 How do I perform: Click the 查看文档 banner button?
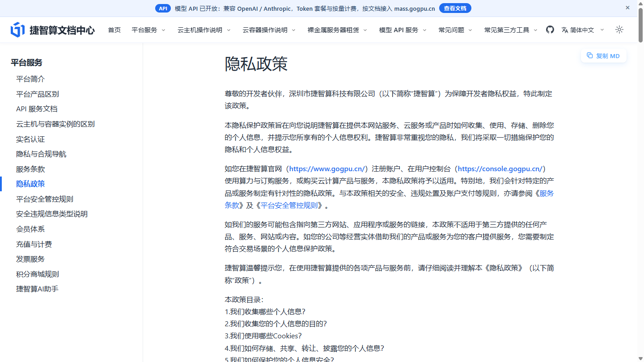(x=455, y=8)
